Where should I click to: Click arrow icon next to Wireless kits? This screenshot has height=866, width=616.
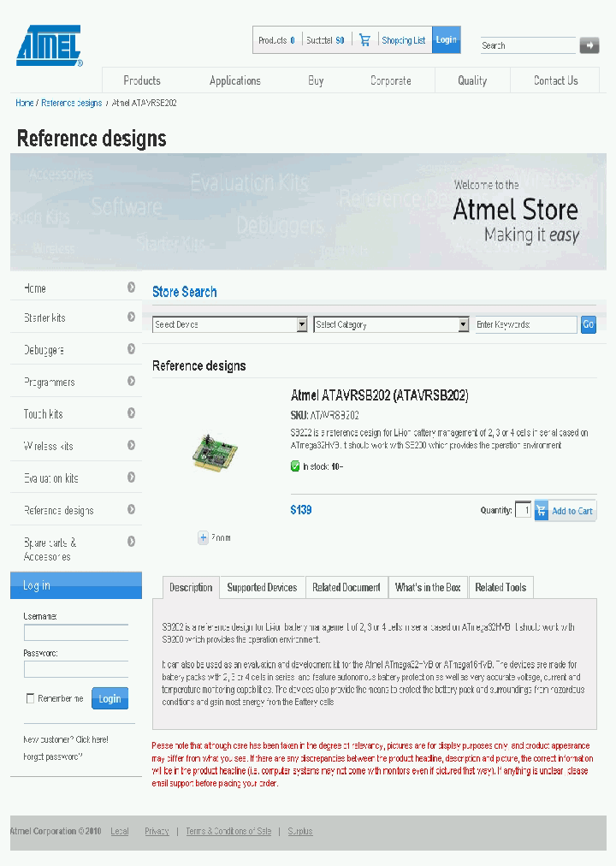132,445
